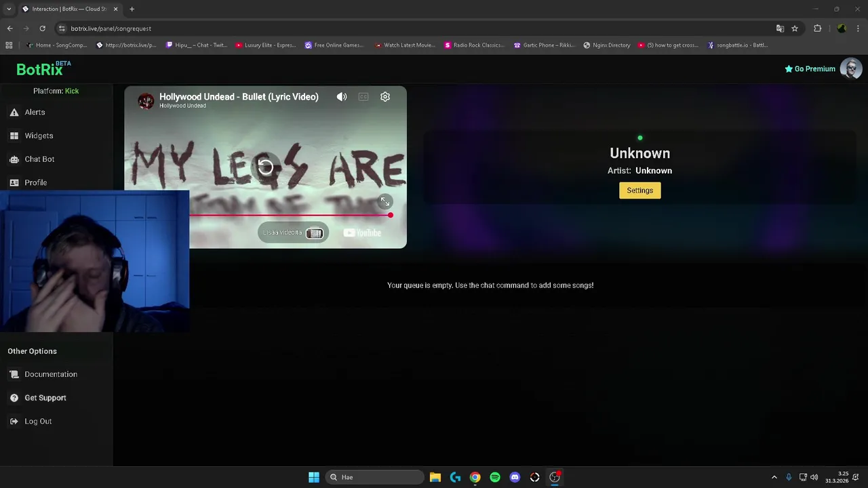Open a new browser tab

tap(132, 9)
